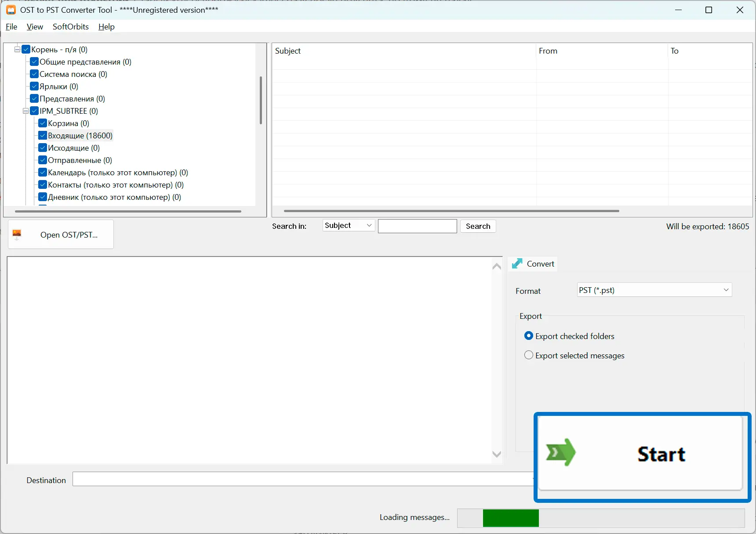The width and height of the screenshot is (756, 534).
Task: Click the green Start arrow icon
Action: point(560,452)
